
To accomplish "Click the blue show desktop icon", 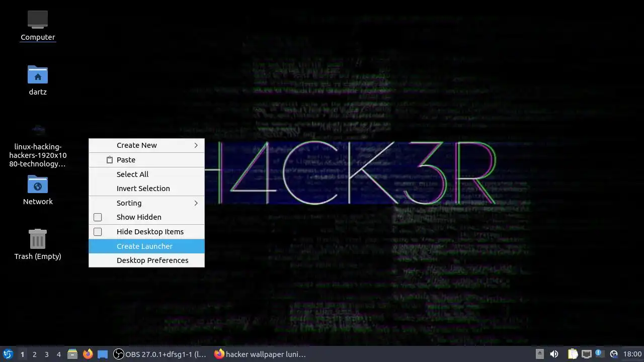I will pos(103,354).
